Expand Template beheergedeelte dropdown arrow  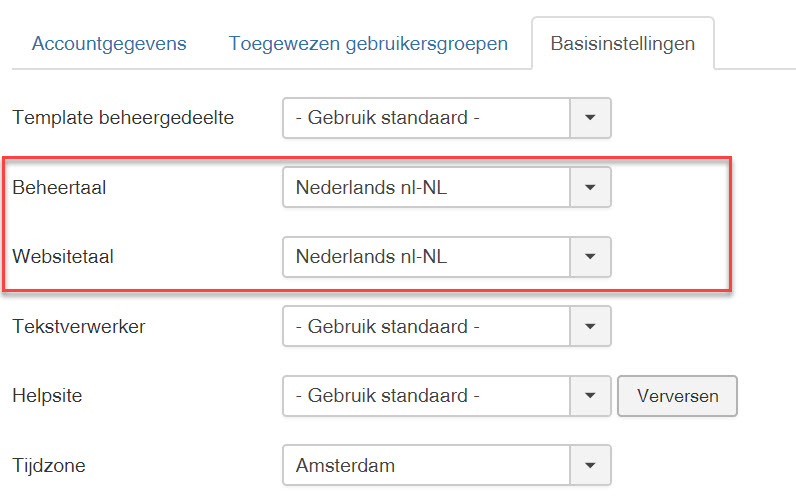pyautogui.click(x=590, y=118)
